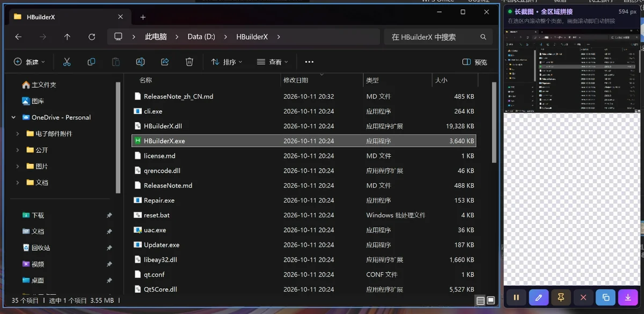Expand chevron after Data (D:) breadcrumb
The height and width of the screenshot is (314, 644).
click(x=224, y=37)
